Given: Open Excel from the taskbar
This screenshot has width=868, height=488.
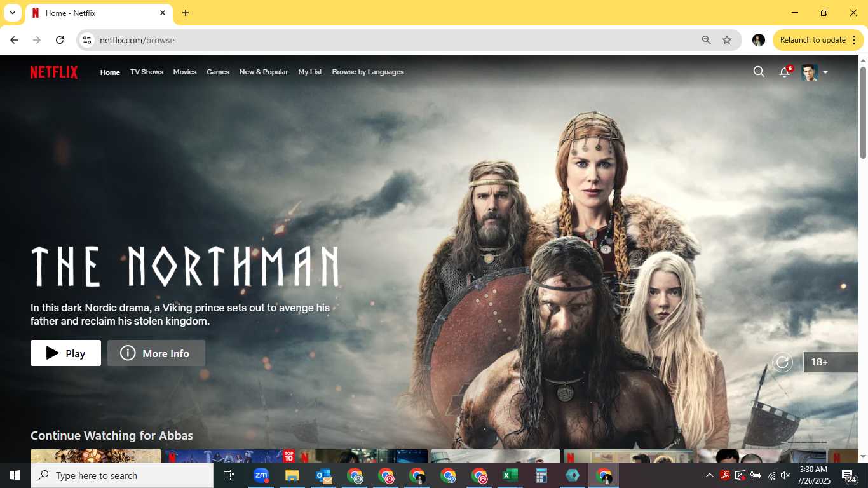Looking at the screenshot, I should tap(510, 475).
